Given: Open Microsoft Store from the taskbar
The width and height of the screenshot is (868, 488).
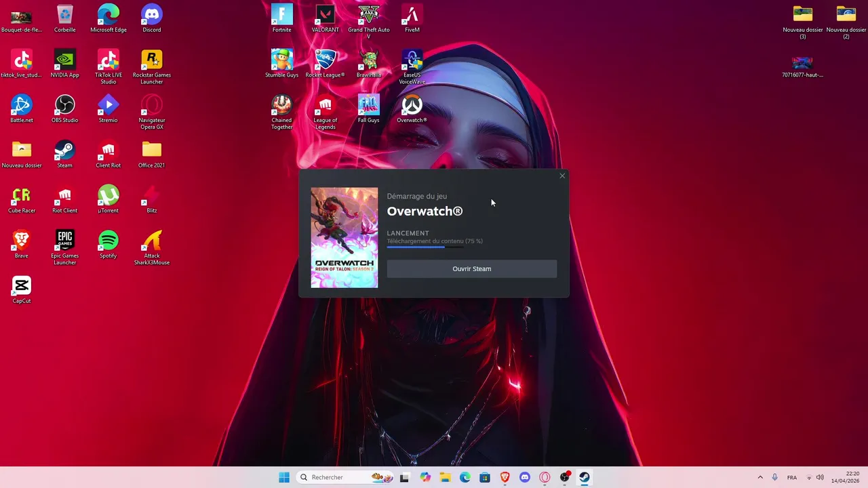Looking at the screenshot, I should point(485,477).
